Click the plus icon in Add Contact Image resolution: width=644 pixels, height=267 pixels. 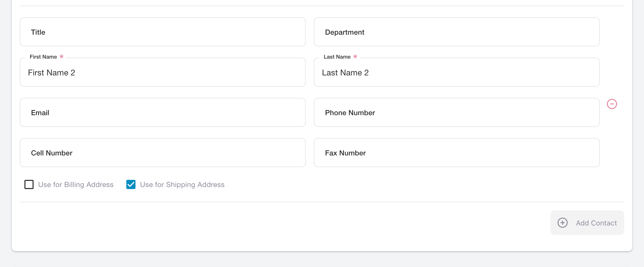click(x=562, y=223)
